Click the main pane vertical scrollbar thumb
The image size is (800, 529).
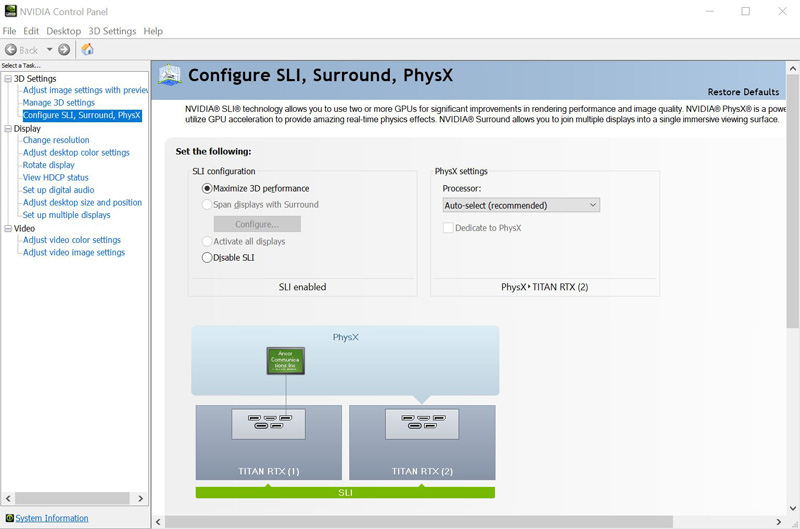(x=792, y=201)
